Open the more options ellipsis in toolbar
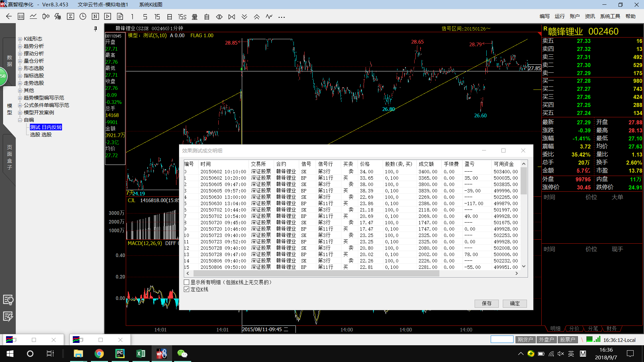 (x=281, y=17)
